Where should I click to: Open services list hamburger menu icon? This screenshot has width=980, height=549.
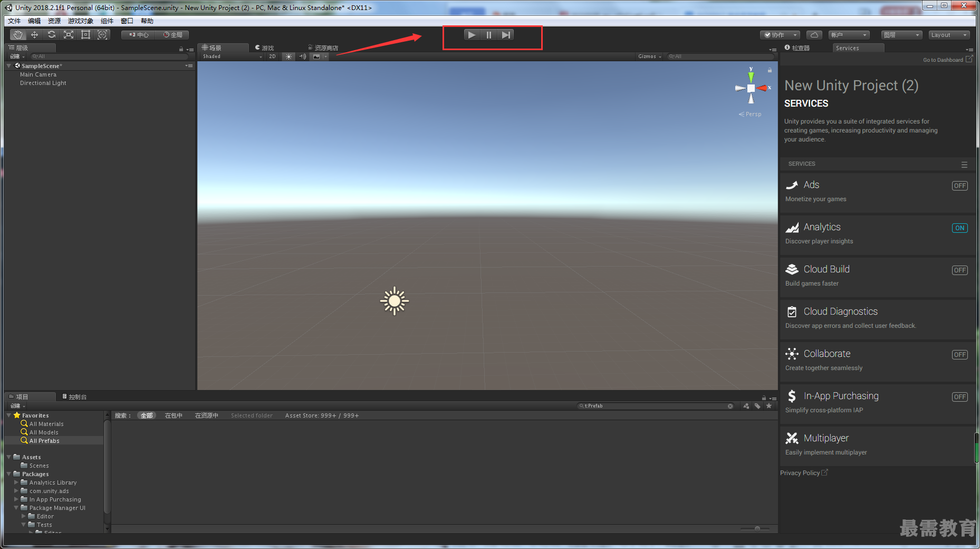tap(964, 165)
